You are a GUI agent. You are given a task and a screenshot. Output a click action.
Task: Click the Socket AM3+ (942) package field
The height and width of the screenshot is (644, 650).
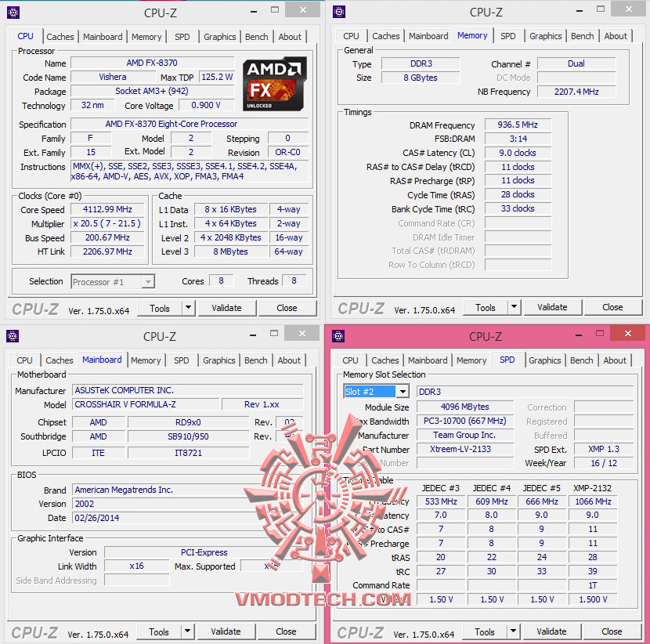152,91
